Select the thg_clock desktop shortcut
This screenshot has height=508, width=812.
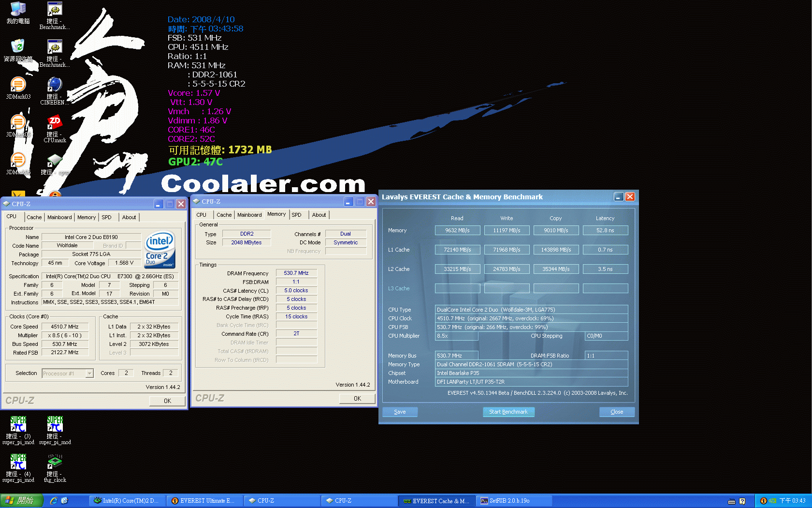coord(55,468)
